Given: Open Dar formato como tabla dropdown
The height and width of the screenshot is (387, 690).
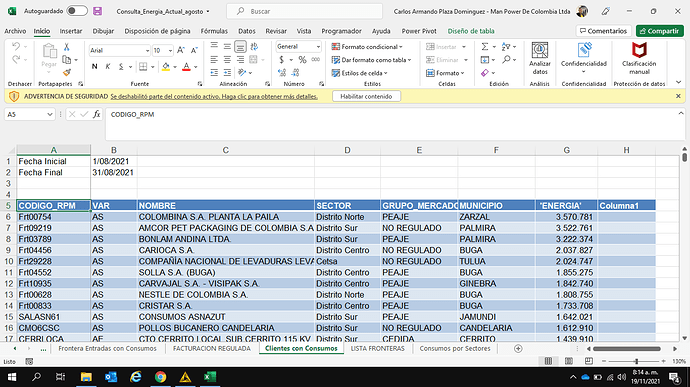Looking at the screenshot, I should click(x=371, y=60).
